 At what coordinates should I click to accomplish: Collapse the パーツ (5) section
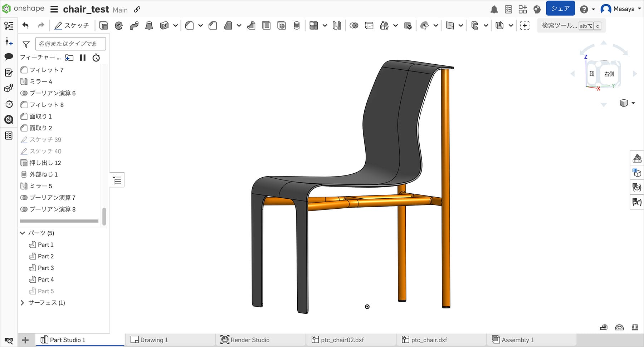click(x=23, y=233)
